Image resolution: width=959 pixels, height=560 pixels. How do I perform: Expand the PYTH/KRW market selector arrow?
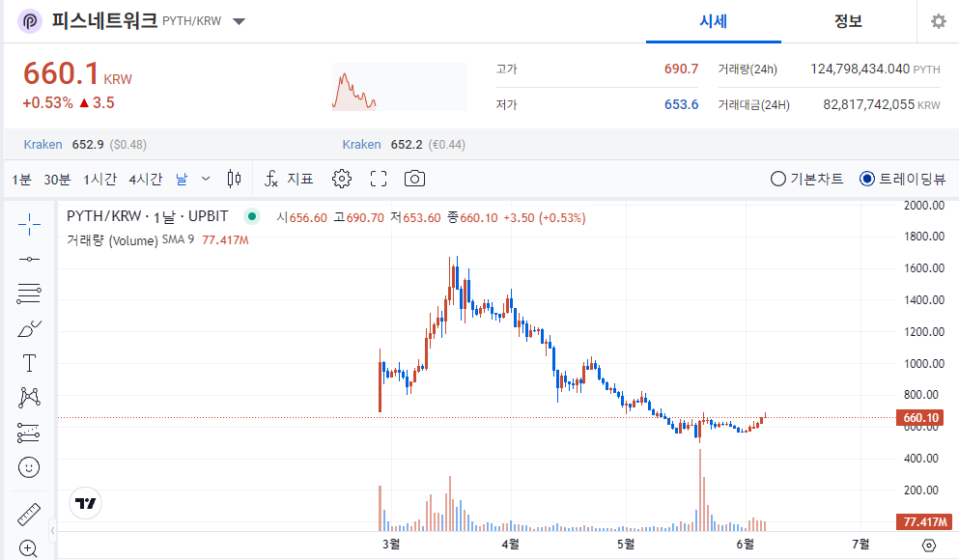coord(240,21)
